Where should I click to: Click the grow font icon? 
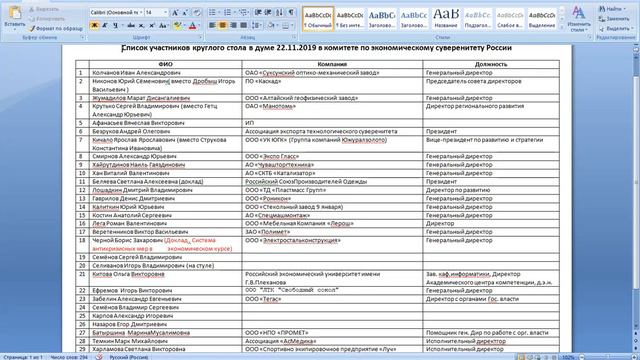pos(175,13)
